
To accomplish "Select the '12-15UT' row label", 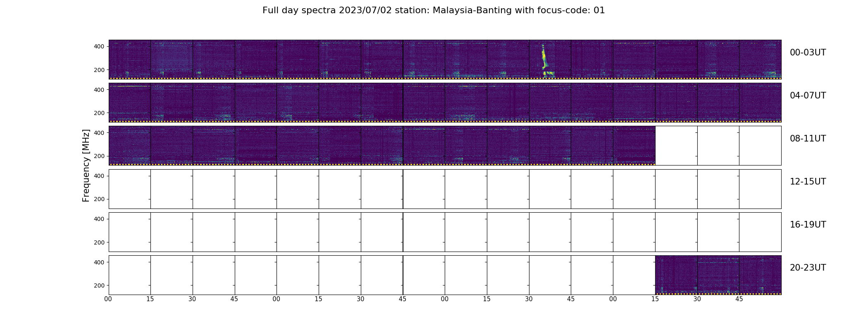I will pos(808,182).
